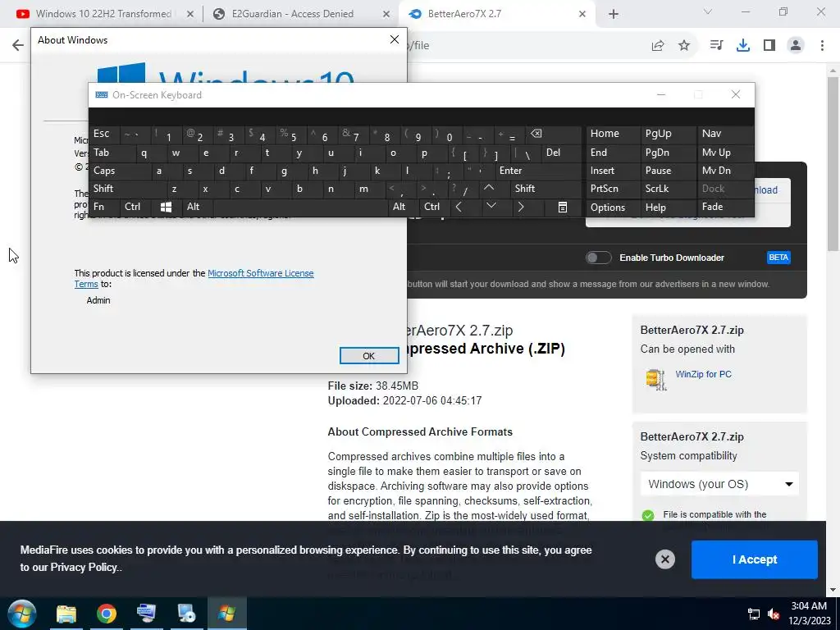Close the E2Guardian tab
840x630 pixels.
(386, 14)
